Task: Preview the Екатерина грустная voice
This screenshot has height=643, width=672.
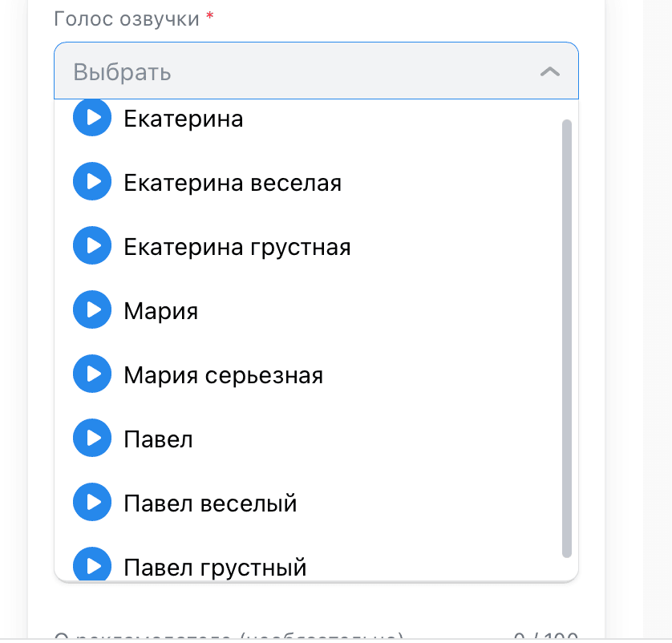Action: 91,245
